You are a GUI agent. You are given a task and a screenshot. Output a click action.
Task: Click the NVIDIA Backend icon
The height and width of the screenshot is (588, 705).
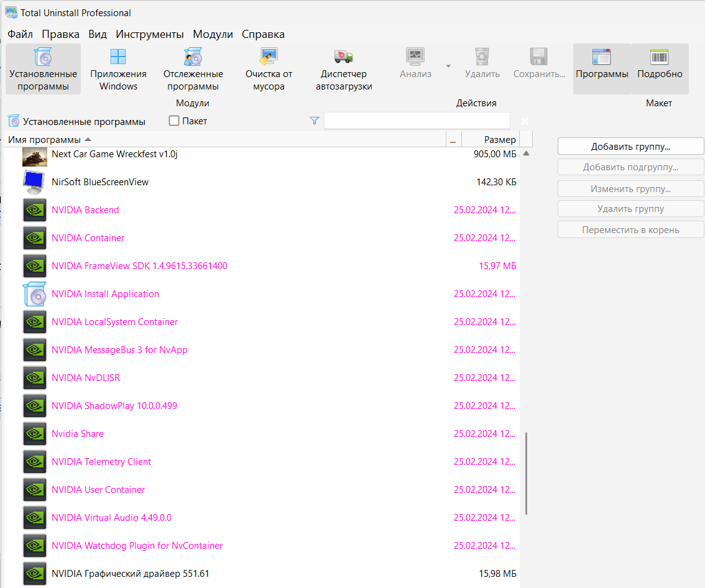[x=35, y=210]
